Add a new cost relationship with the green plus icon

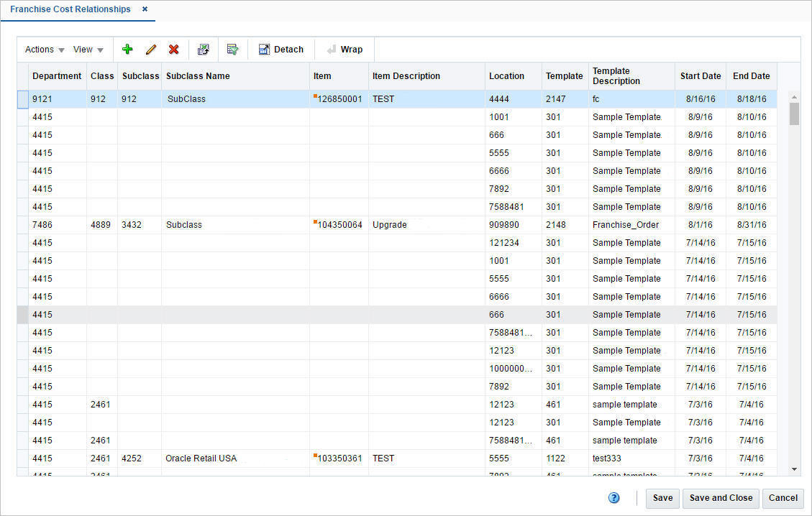coord(127,49)
